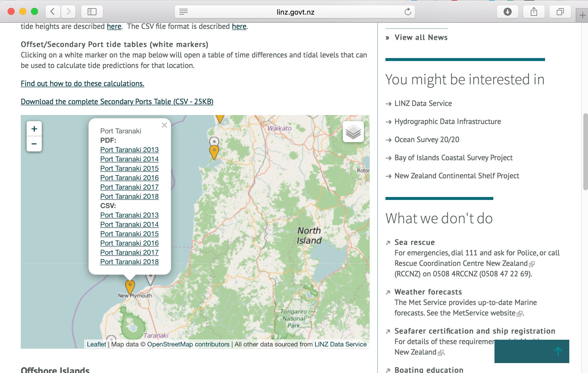This screenshot has height=373, width=588.
Task: Toggle the Safari sidebar
Action: point(92,12)
